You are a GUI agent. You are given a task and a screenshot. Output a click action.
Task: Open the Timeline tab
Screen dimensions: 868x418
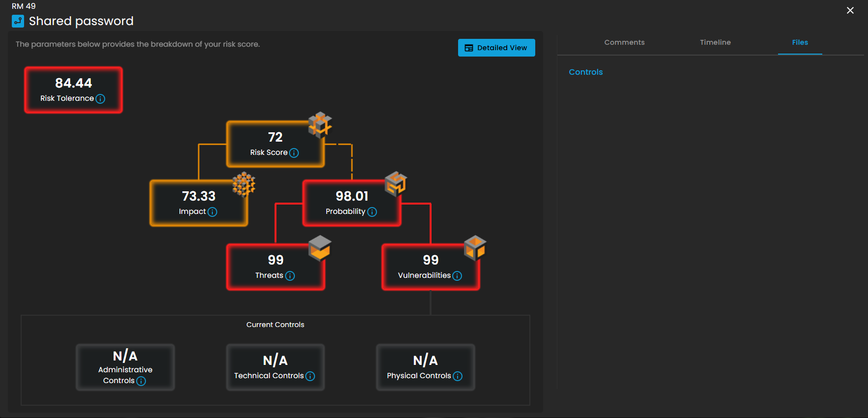pos(715,42)
